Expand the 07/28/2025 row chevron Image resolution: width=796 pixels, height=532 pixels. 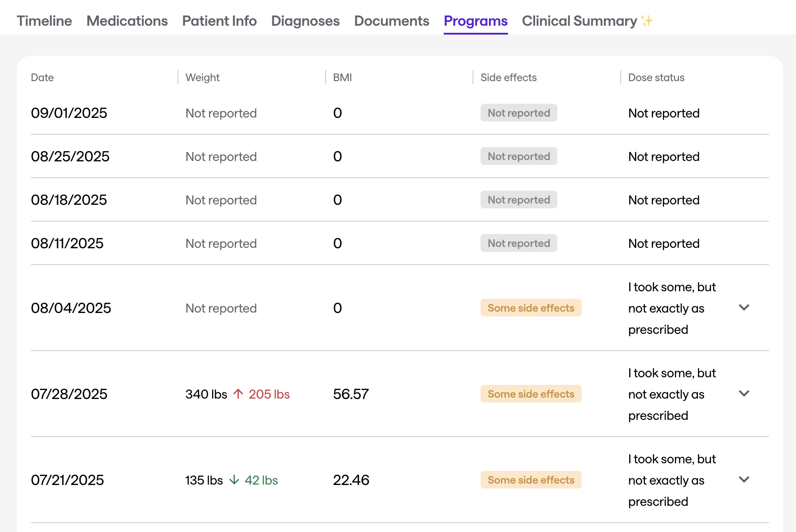coord(744,393)
